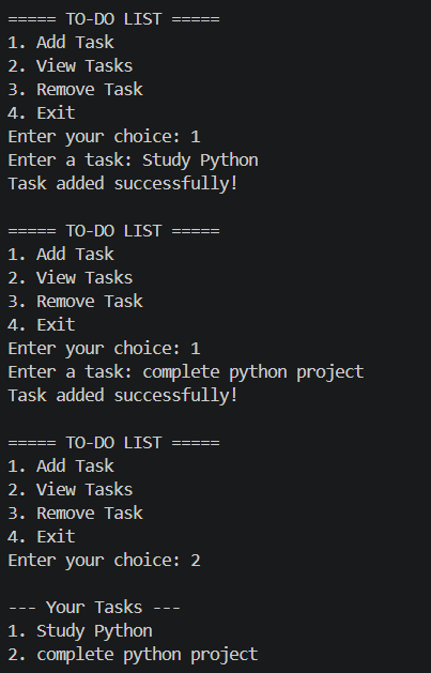Click '3. Remove Task' in the second menu
This screenshot has height=673, width=431.
76,301
